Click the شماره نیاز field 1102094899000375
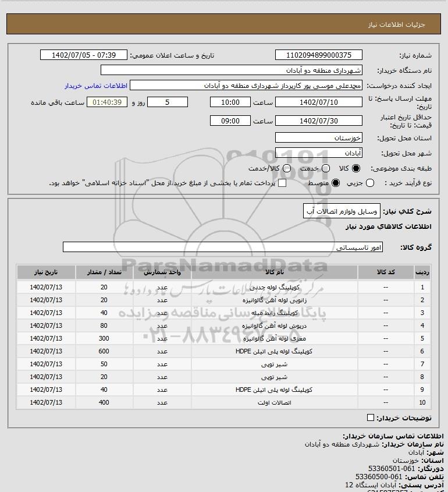The width and height of the screenshot is (448, 492). click(318, 55)
